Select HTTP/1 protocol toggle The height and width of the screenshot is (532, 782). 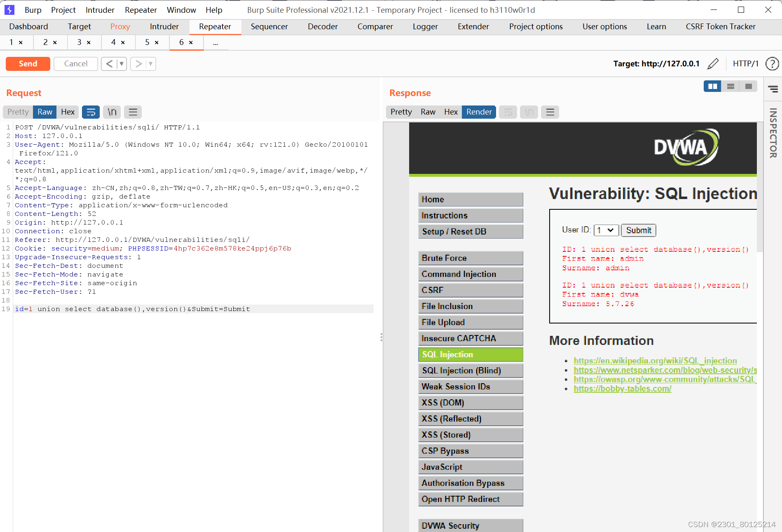pyautogui.click(x=746, y=63)
